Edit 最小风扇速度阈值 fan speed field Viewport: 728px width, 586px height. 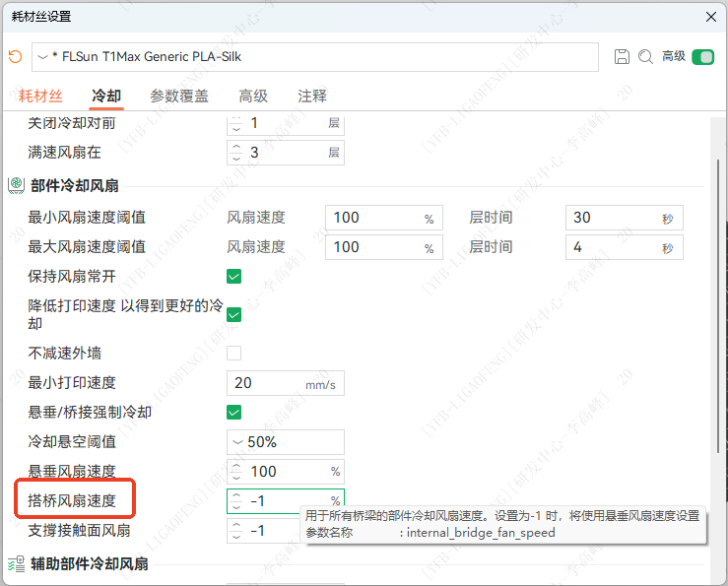point(384,218)
